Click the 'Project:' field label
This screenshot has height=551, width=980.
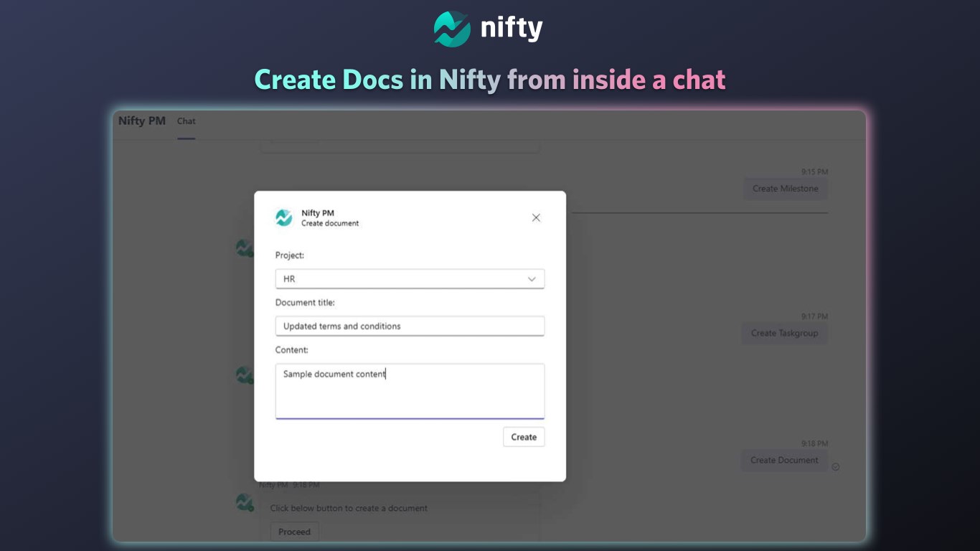pyautogui.click(x=290, y=255)
